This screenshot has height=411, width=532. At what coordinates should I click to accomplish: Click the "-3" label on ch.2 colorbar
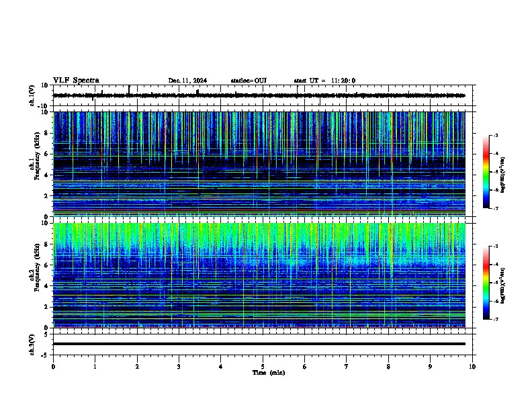[495, 246]
